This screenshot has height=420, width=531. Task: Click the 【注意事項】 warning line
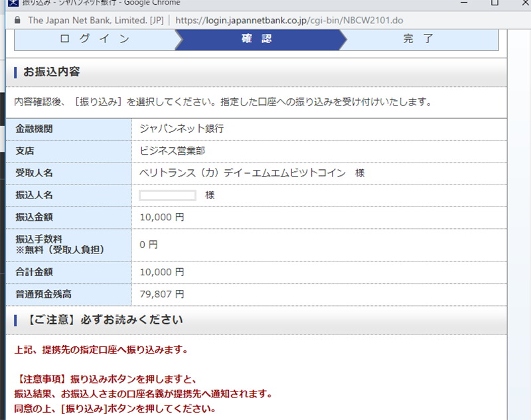(106, 379)
